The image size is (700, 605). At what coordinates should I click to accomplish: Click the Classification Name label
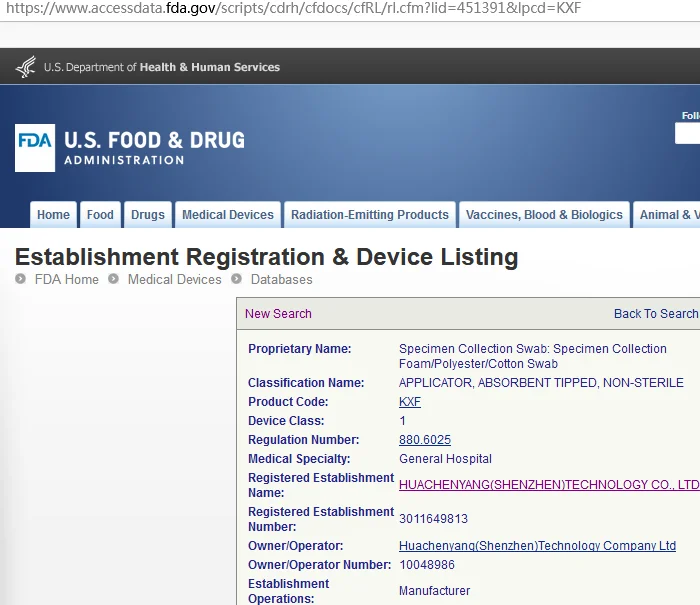tap(306, 383)
